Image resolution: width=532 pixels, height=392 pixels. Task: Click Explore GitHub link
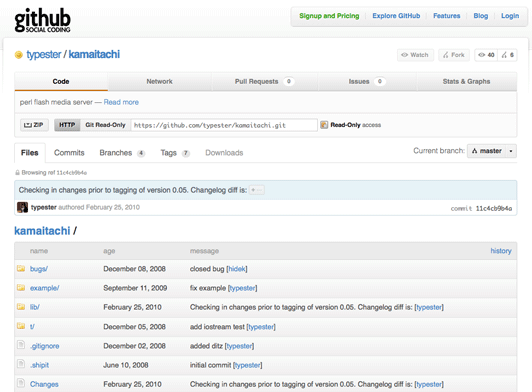pyautogui.click(x=396, y=16)
